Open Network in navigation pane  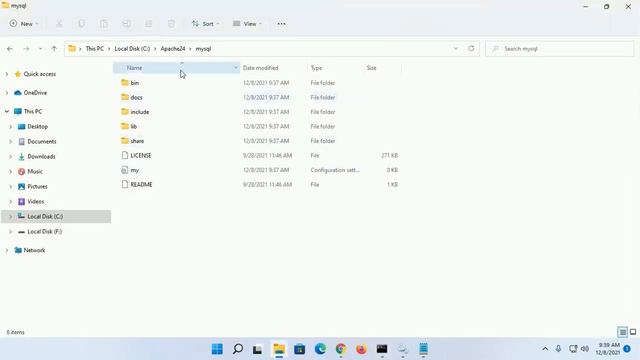point(34,250)
